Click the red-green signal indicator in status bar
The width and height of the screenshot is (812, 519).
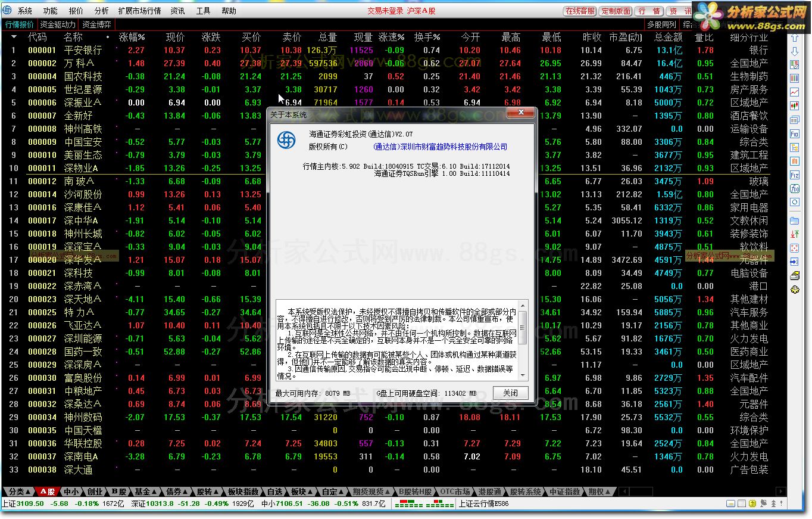point(425,504)
